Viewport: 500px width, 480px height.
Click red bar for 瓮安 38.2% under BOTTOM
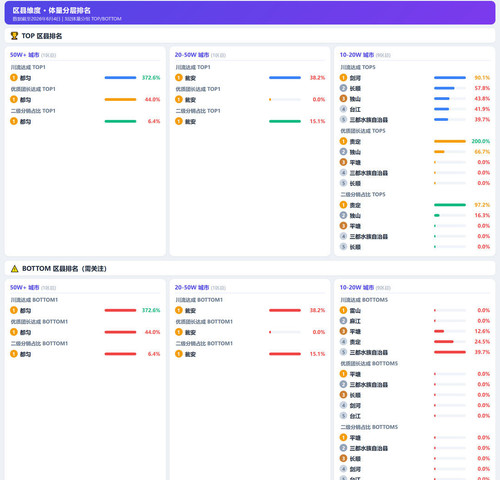click(285, 310)
